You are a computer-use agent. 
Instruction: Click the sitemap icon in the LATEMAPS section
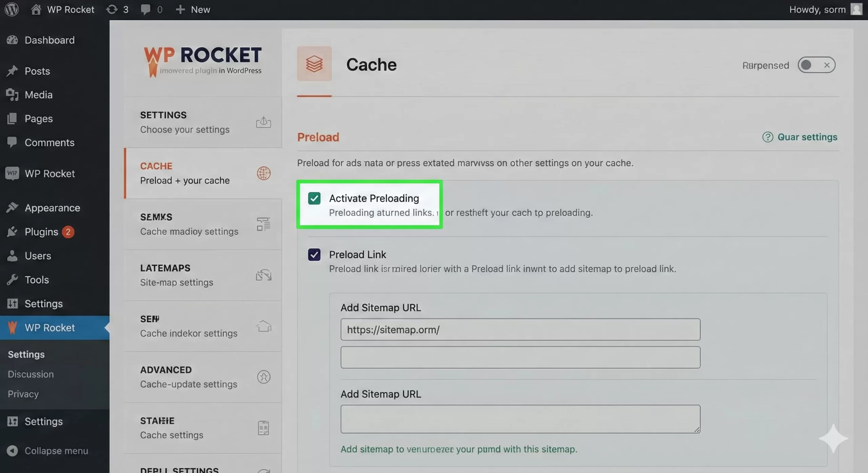264,275
